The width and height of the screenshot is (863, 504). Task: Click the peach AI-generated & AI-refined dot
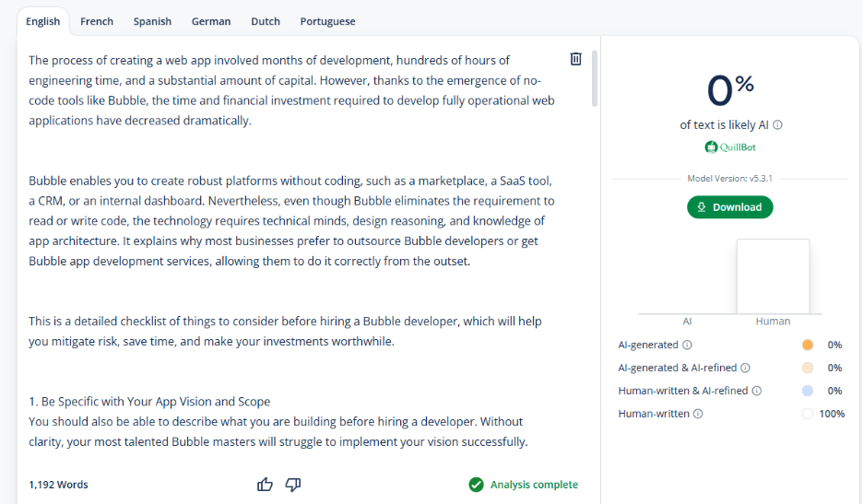click(x=808, y=368)
